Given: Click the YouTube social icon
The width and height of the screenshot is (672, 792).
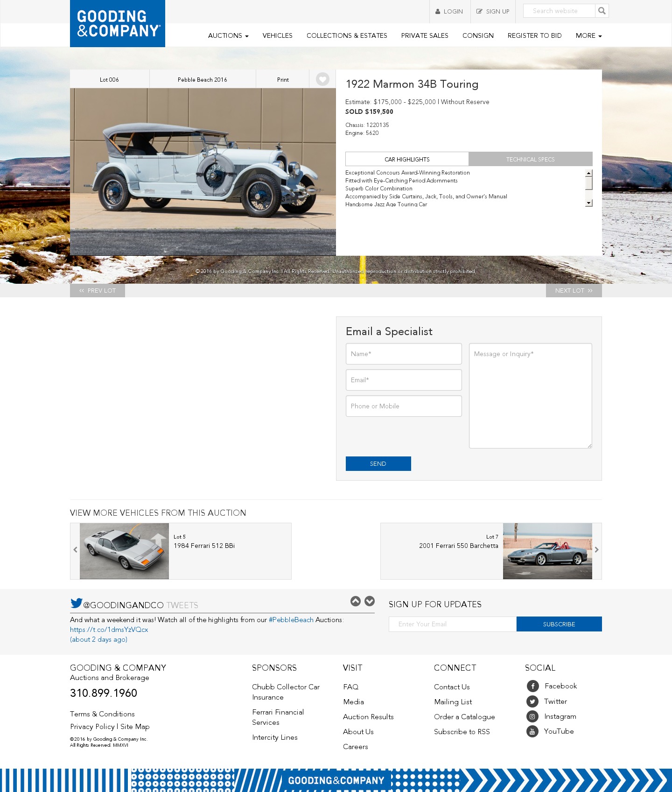Looking at the screenshot, I should [532, 731].
